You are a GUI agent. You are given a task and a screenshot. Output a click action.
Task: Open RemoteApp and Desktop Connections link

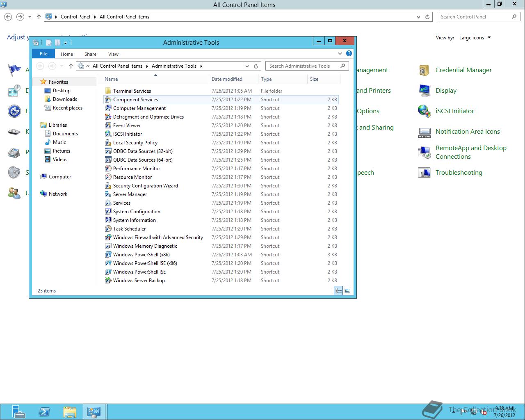471,152
